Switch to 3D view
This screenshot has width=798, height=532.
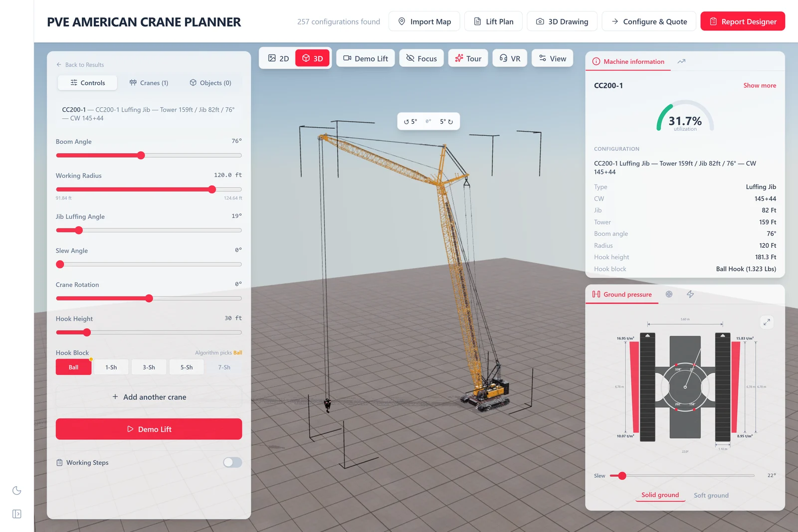tap(312, 58)
